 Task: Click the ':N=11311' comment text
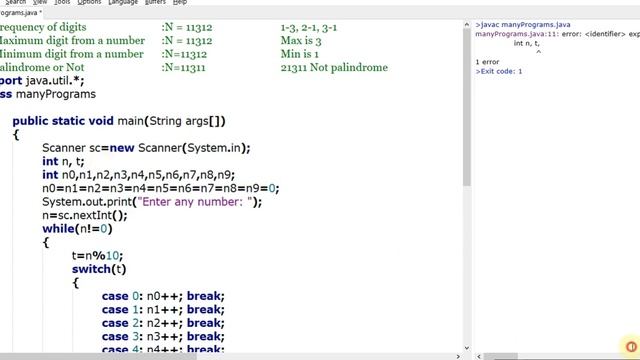coord(183,67)
